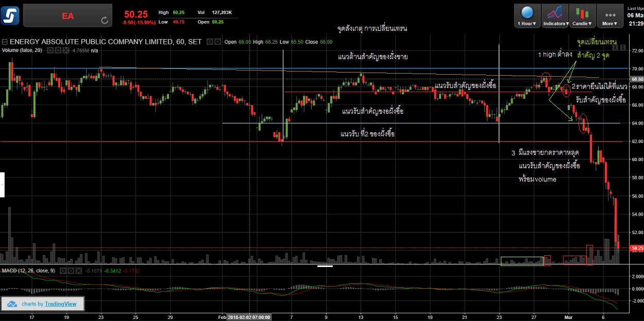This screenshot has width=644, height=321.
Task: Open the More options dropdown
Action: click(610, 15)
